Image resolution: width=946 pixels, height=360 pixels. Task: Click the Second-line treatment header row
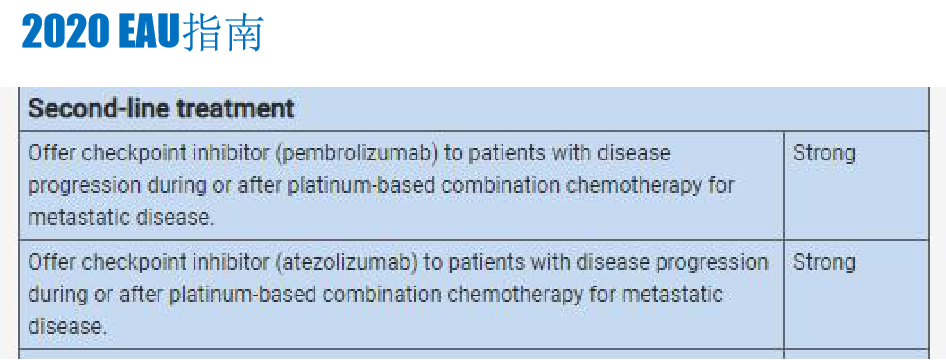tap(473, 109)
